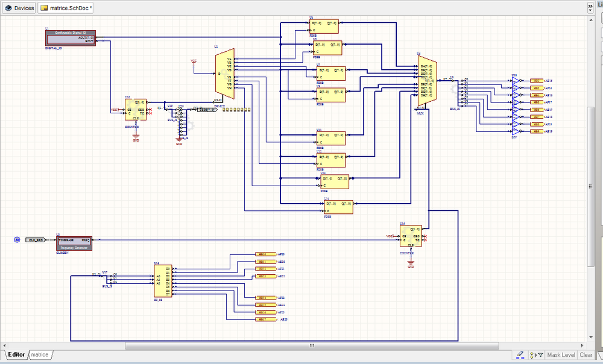Click the horizontal scroll left arrow

coord(4,346)
